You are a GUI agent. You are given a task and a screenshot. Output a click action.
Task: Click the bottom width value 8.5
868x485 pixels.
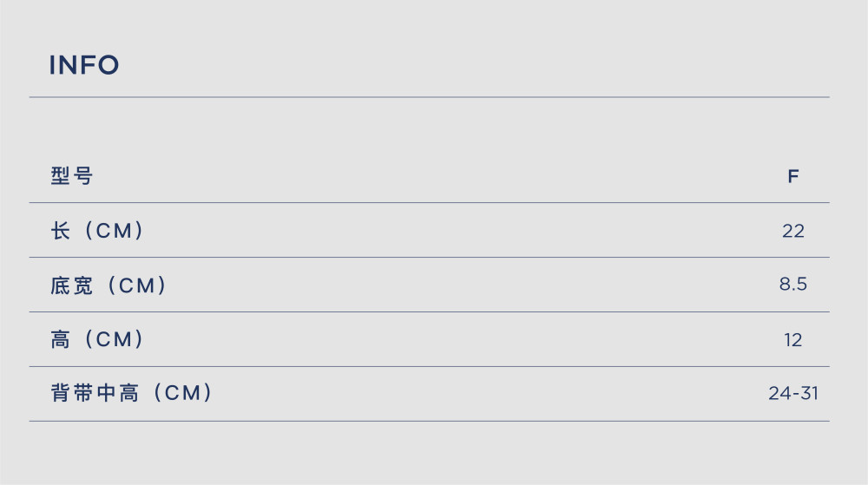click(793, 285)
